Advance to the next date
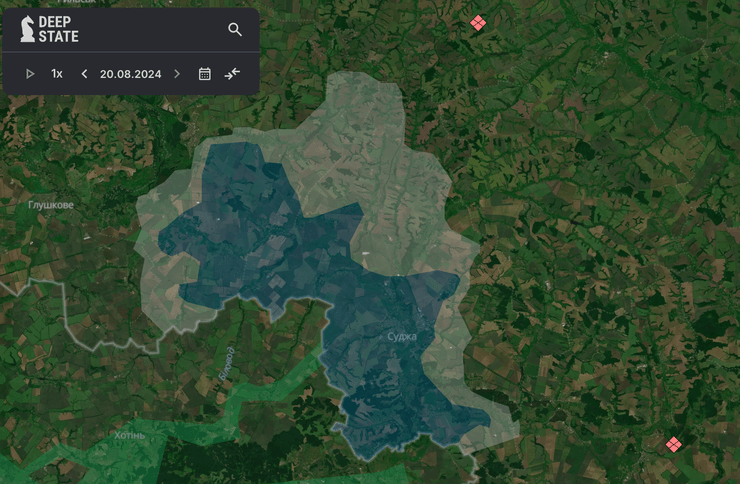740x484 pixels. tap(177, 74)
